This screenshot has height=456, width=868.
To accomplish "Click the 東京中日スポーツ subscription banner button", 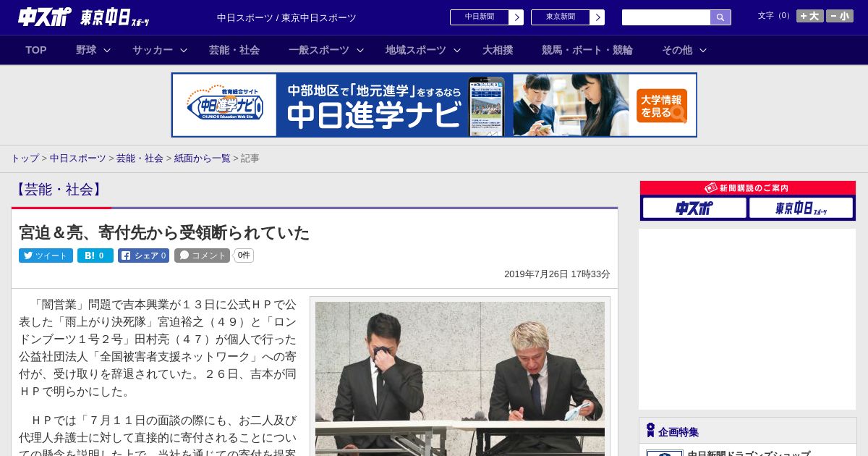I will coord(801,208).
